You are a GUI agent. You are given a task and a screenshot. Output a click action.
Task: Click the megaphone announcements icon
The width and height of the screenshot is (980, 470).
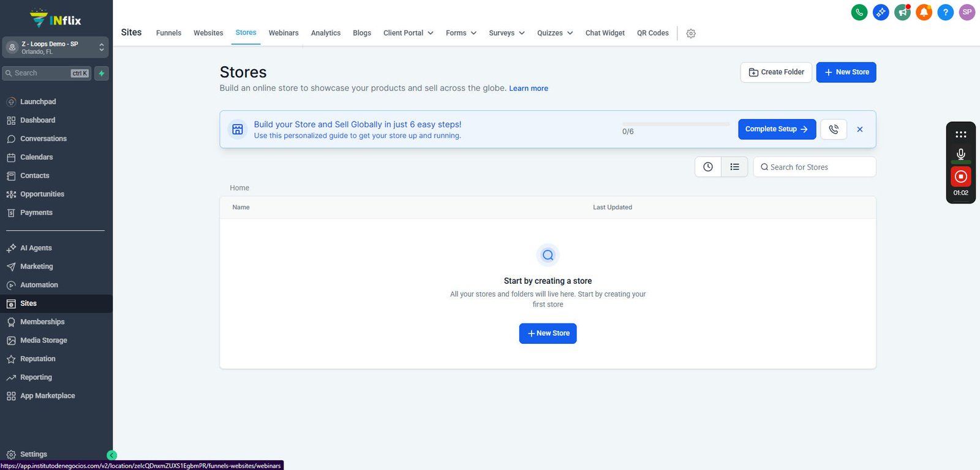[902, 12]
